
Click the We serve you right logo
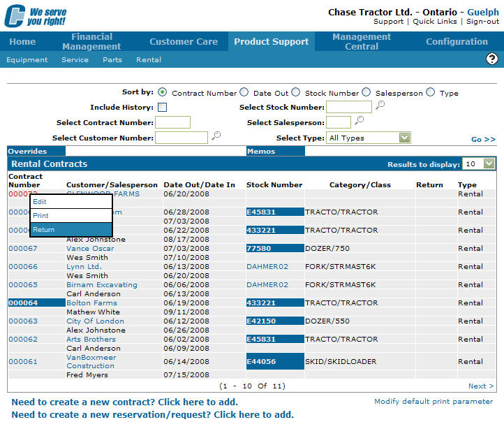coord(36,16)
